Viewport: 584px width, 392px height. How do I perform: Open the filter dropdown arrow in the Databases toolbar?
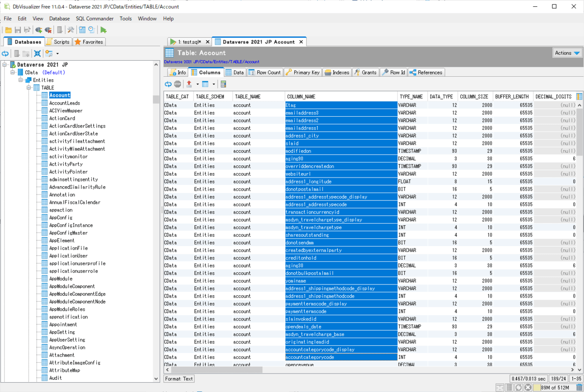[x=57, y=53]
